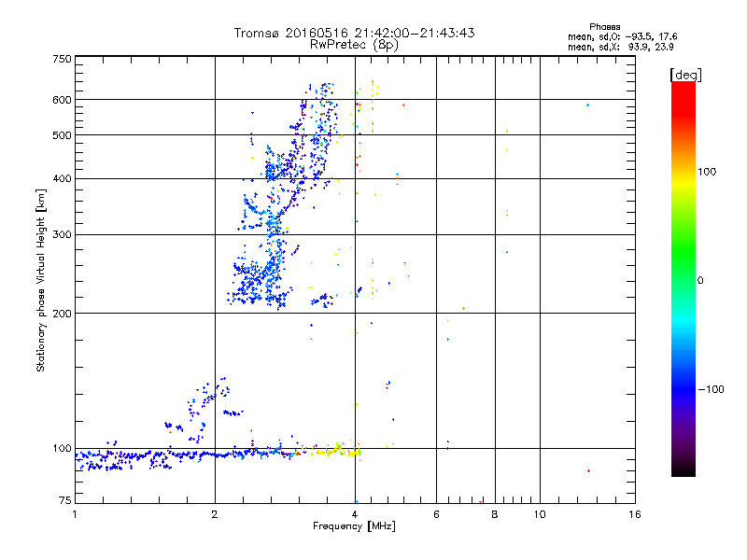Click the y-axis tick label '500'
This screenshot has width=747, height=560.
click(x=63, y=135)
